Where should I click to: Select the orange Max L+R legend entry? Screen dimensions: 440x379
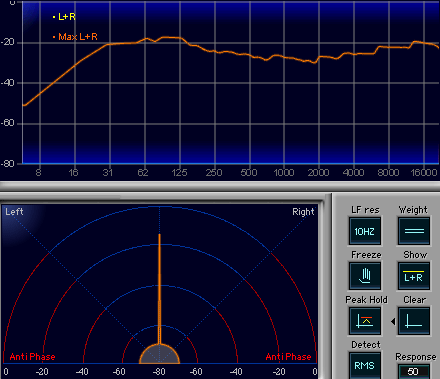[75, 37]
